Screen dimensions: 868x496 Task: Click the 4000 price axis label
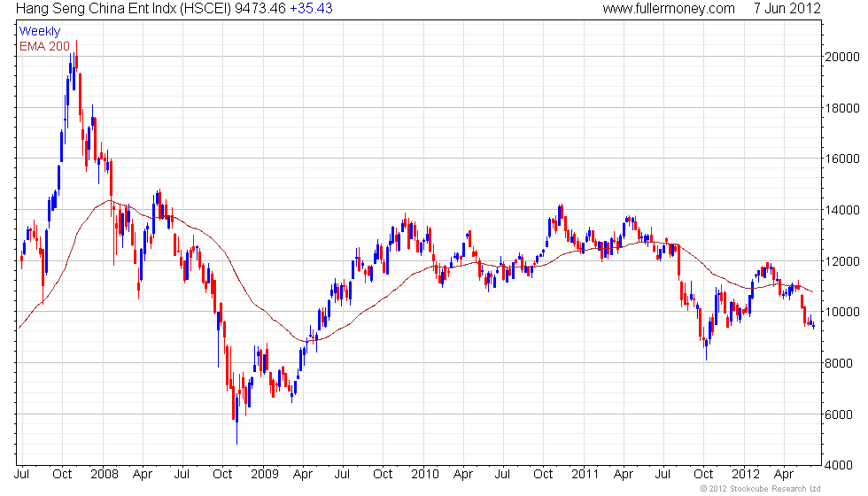(839, 466)
